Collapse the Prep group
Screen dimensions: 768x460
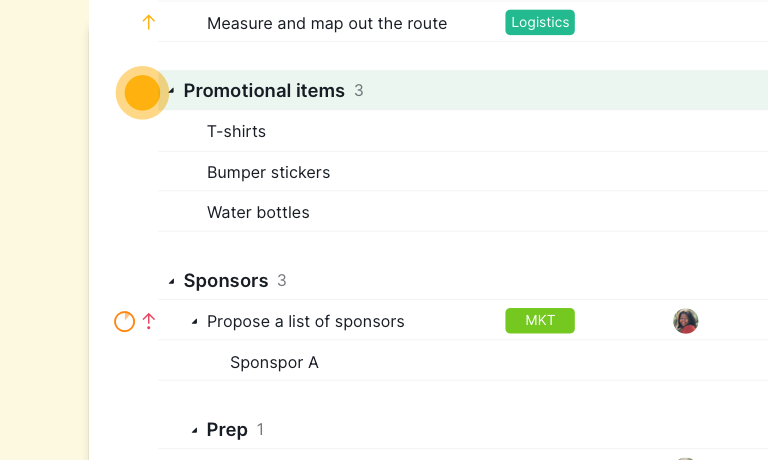[194, 431]
